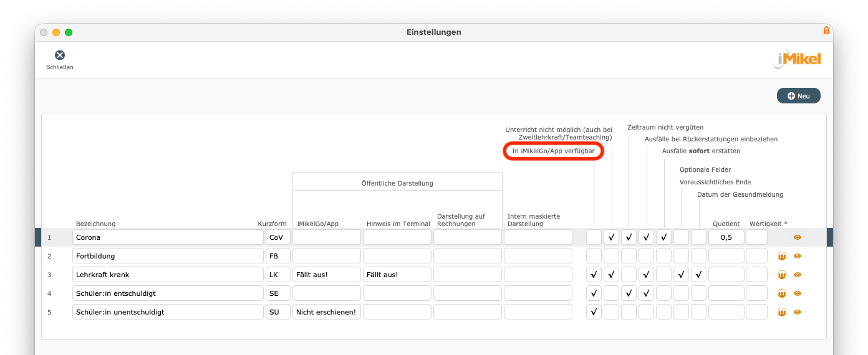Check Datum der Gesundmeldung for Corona
Image resolution: width=868 pixels, height=355 pixels.
tap(699, 237)
